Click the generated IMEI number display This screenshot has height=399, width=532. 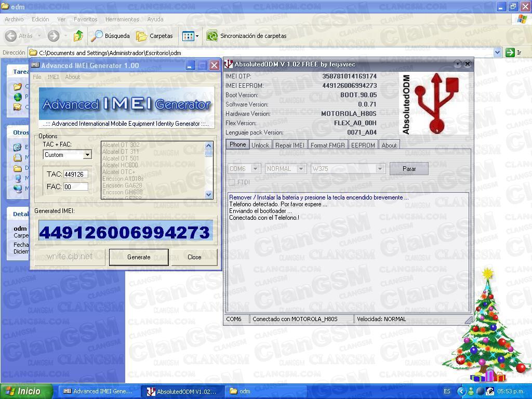126,230
